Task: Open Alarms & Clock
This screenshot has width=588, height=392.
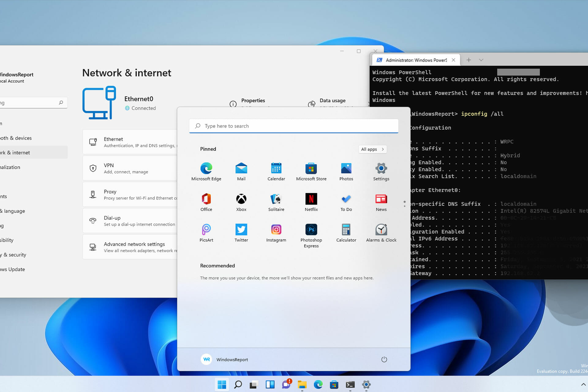Action: [x=381, y=233]
